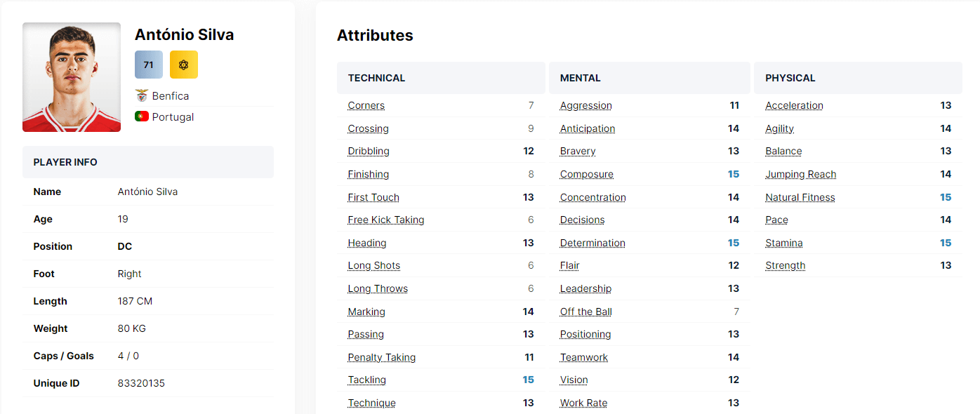The height and width of the screenshot is (414, 980).
Task: Open the Composure attribute link
Action: (x=586, y=173)
